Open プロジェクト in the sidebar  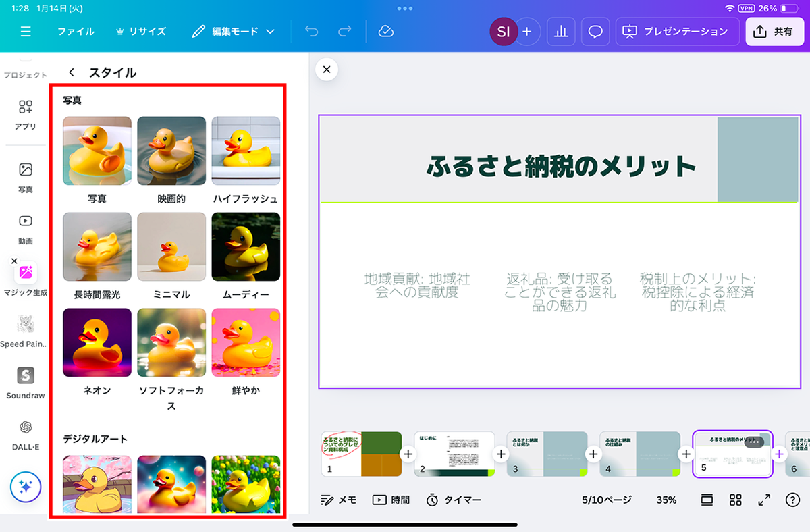click(26, 74)
